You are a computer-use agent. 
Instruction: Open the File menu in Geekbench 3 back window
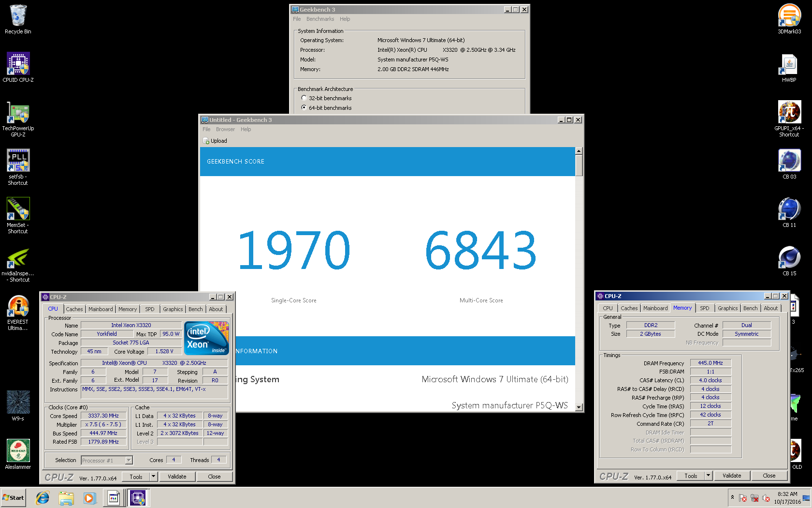(x=297, y=19)
